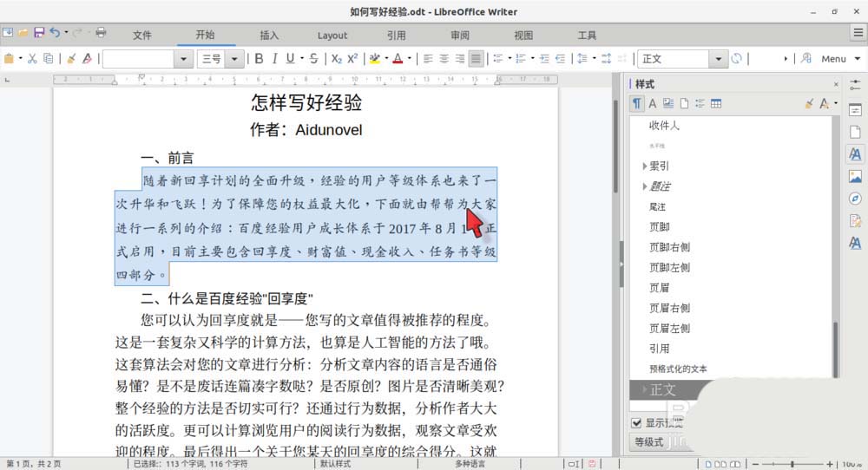Screen dimensions: 868x470
Task: Switch to the 视图 tab
Action: [523, 36]
